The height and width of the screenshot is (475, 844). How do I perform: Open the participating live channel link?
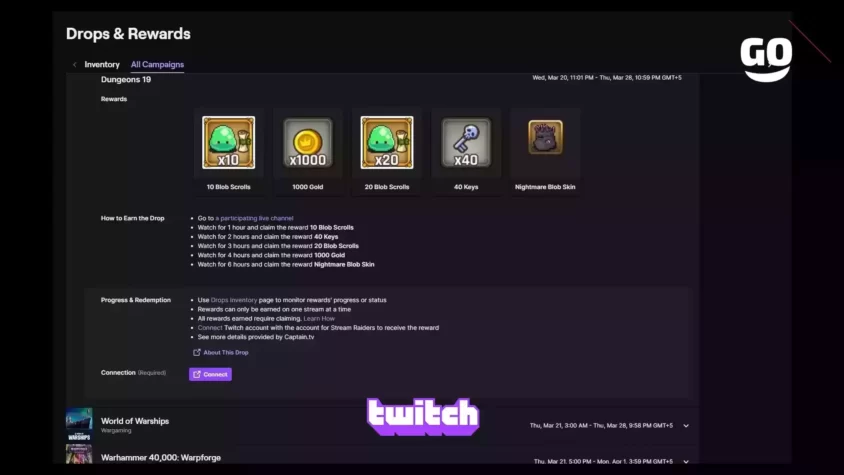[x=255, y=218]
